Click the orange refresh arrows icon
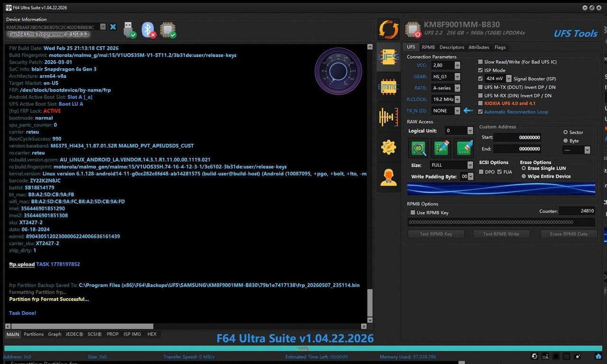The image size is (607, 364). 388,29
